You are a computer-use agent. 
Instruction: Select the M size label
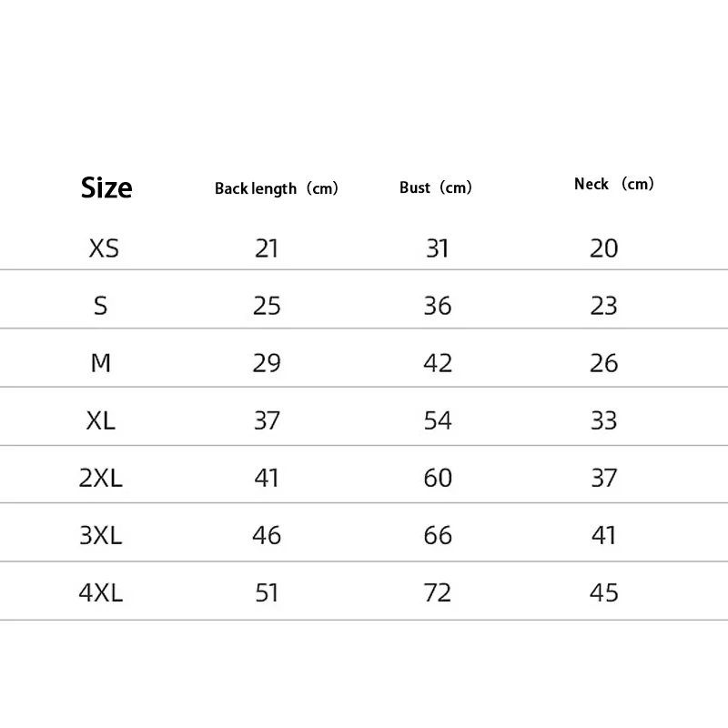[x=101, y=363]
